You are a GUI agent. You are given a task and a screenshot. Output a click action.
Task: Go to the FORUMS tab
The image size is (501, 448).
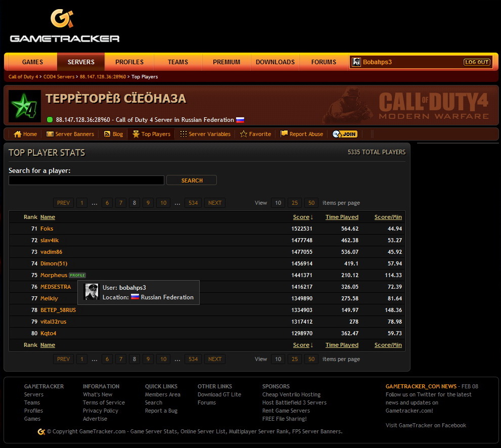coord(324,62)
